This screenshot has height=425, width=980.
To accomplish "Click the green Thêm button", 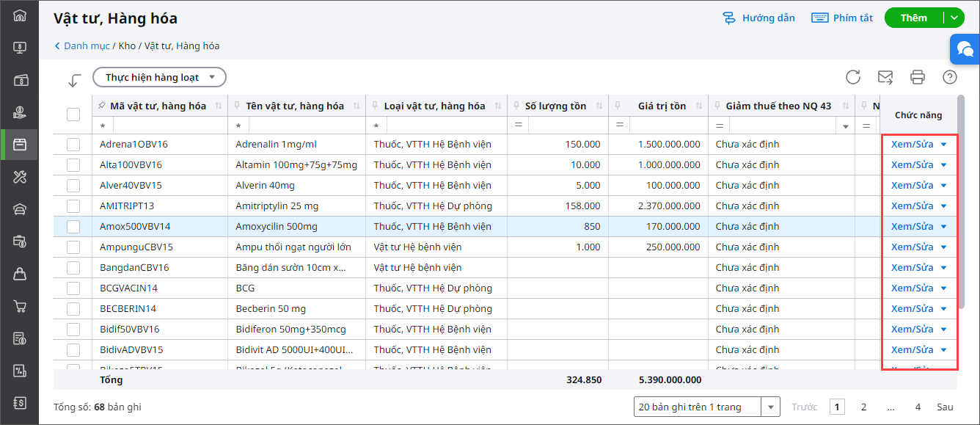I will [x=914, y=18].
